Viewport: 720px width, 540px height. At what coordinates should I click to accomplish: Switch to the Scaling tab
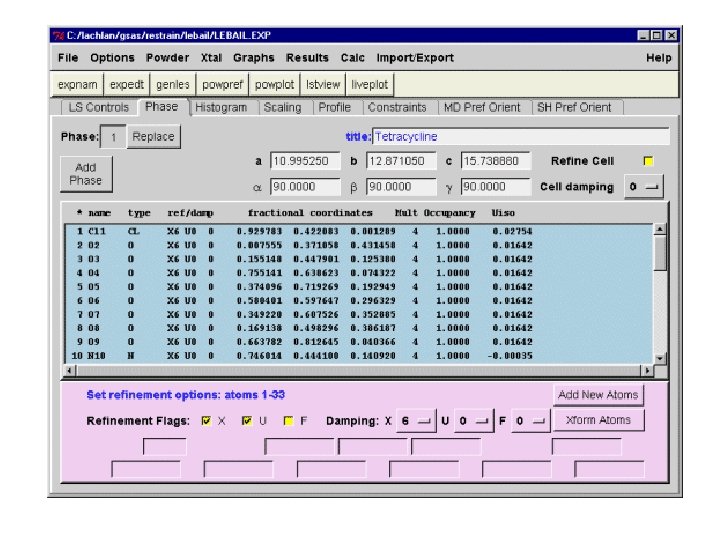282,107
